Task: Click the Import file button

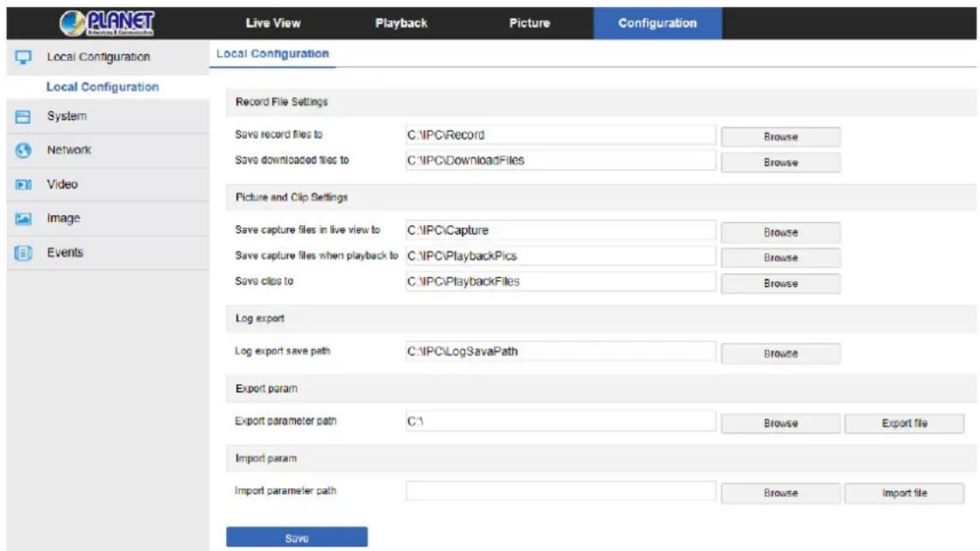Action: coord(905,494)
